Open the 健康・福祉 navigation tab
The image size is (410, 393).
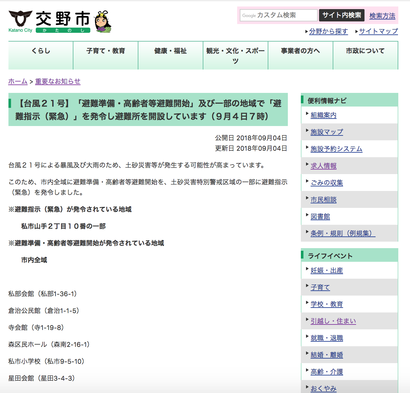tap(170, 55)
